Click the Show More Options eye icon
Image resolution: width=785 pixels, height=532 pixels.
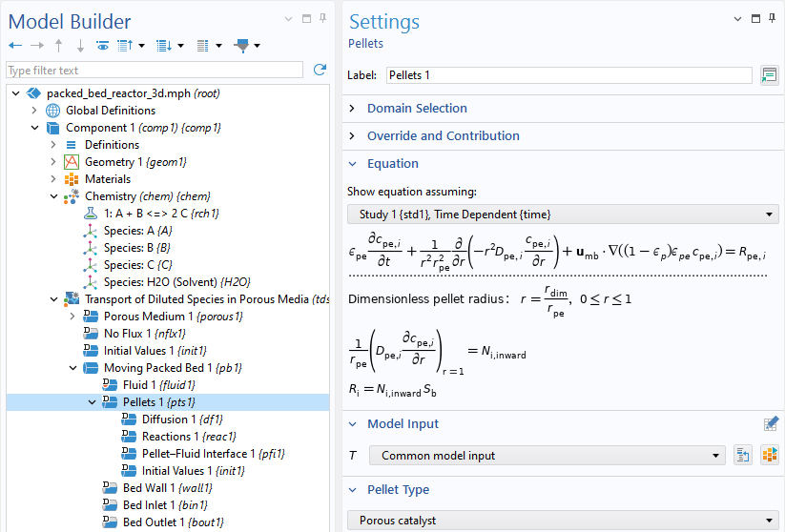(102, 45)
